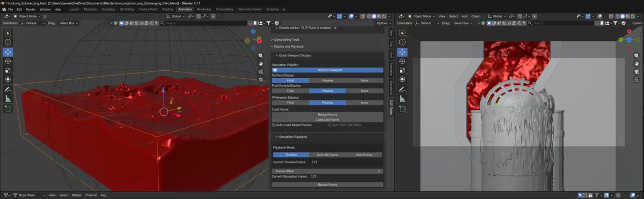Click upper Reload Frame button under Load Frame

tap(327, 114)
